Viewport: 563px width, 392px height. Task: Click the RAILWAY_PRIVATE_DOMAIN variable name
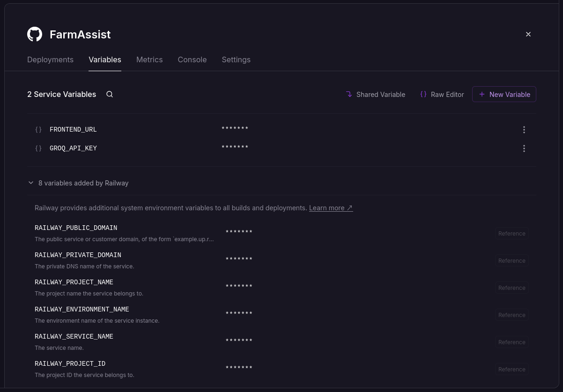coord(78,255)
